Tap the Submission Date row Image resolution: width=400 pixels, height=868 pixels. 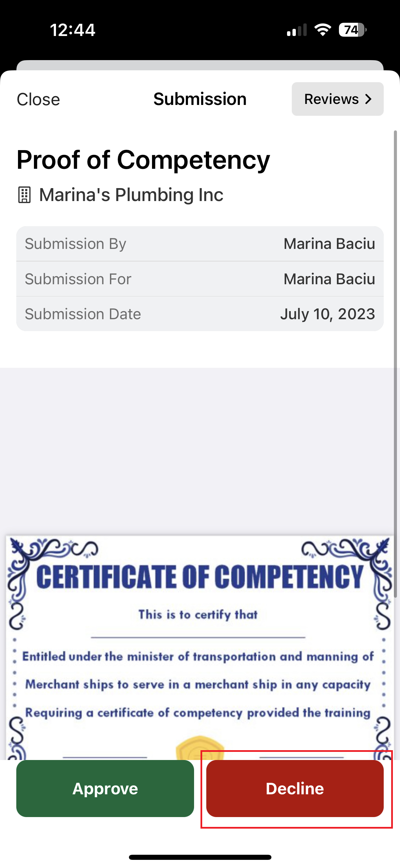coord(200,314)
